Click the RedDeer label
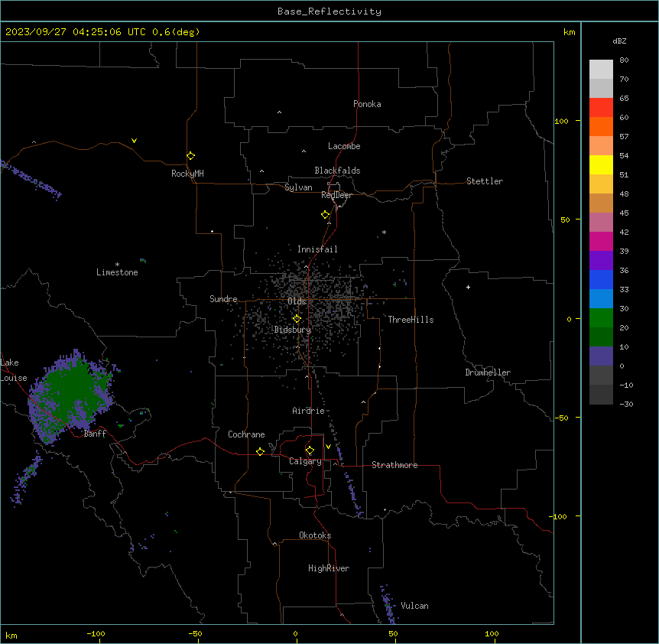Screen dimensions: 659x644 (x=337, y=195)
